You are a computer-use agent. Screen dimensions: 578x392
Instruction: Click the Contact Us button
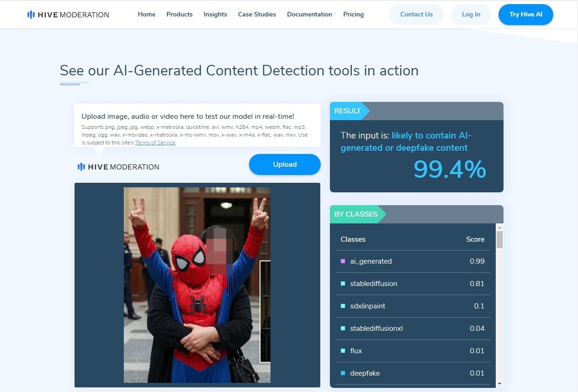coord(416,15)
